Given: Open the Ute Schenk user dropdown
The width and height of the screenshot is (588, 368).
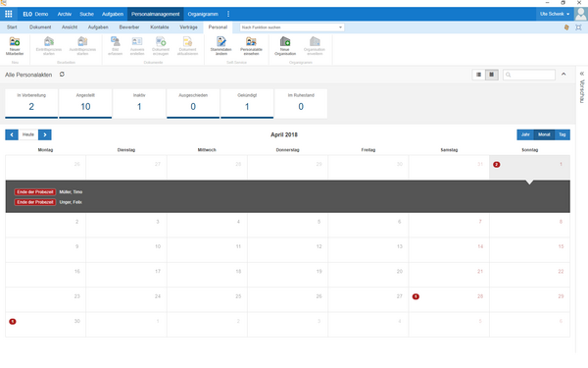Looking at the screenshot, I should point(555,14).
